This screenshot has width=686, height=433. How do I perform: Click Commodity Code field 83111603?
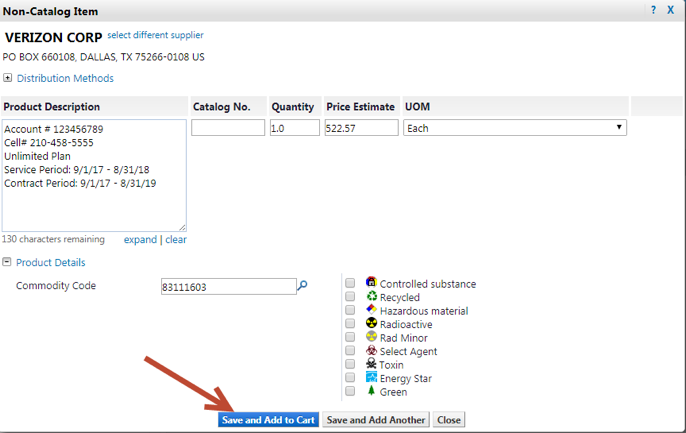228,286
